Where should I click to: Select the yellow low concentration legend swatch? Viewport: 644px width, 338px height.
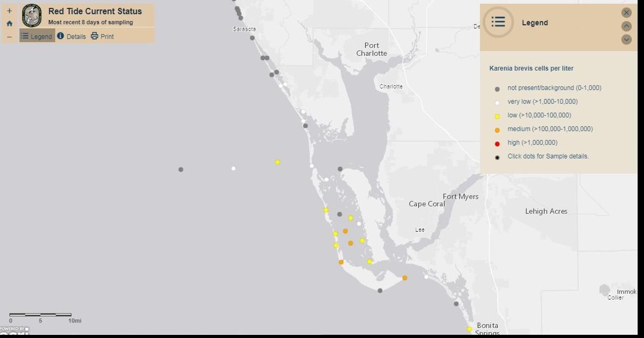496,115
